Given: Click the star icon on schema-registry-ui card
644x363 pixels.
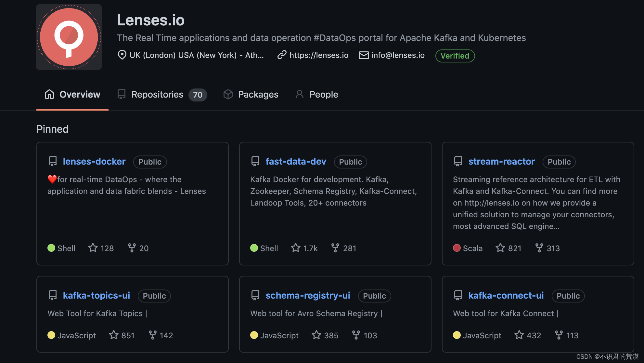Looking at the screenshot, I should click(x=316, y=335).
